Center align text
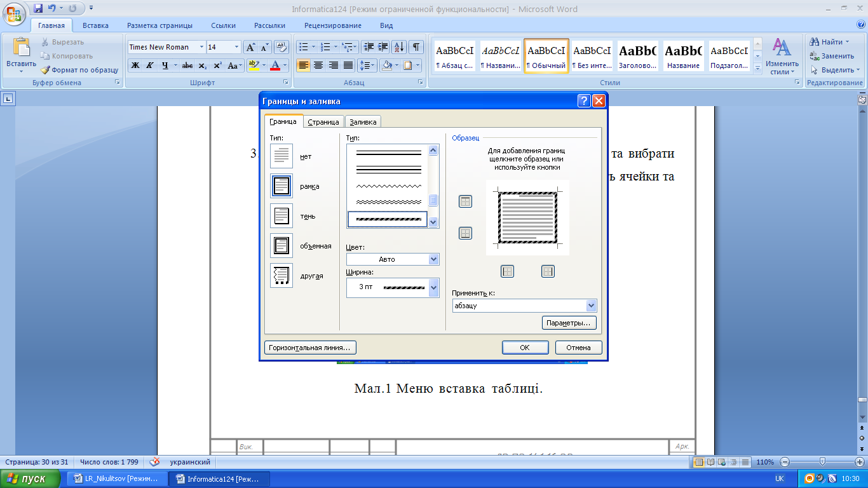868x488 pixels. pos(318,65)
